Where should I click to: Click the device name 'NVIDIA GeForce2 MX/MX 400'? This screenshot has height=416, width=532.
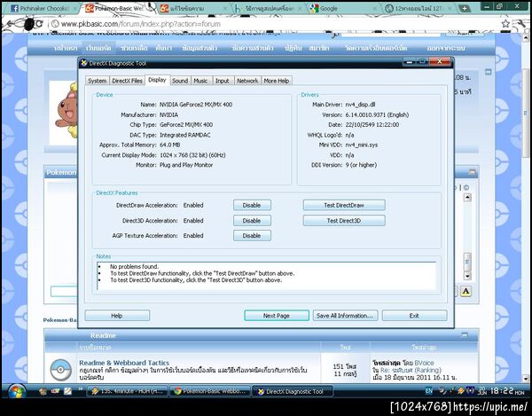196,105
